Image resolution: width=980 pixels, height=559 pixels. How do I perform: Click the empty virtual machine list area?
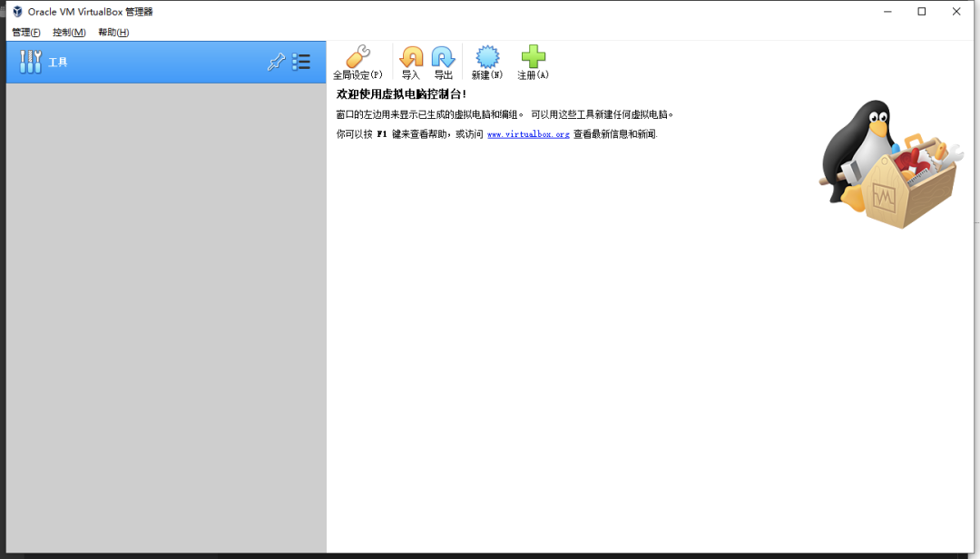(166, 318)
